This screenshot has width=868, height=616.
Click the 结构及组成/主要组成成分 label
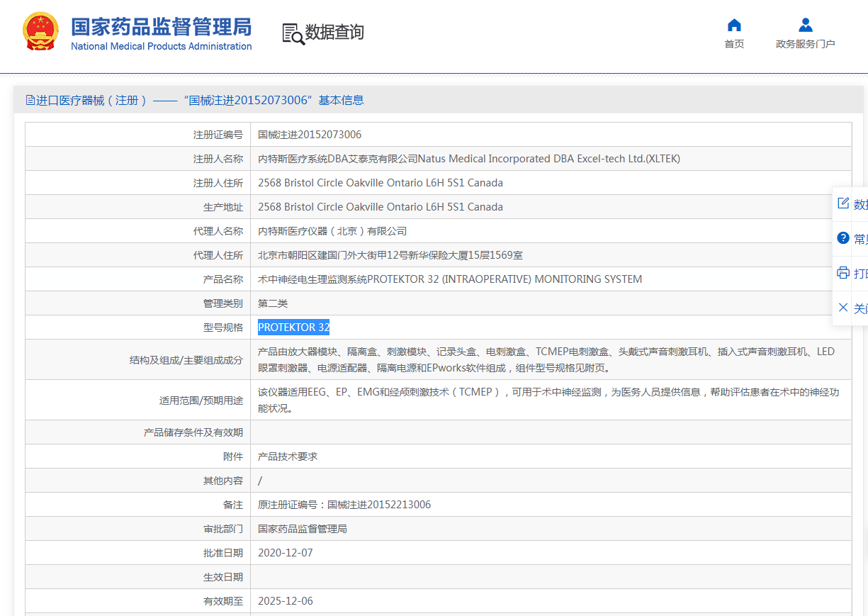point(186,360)
